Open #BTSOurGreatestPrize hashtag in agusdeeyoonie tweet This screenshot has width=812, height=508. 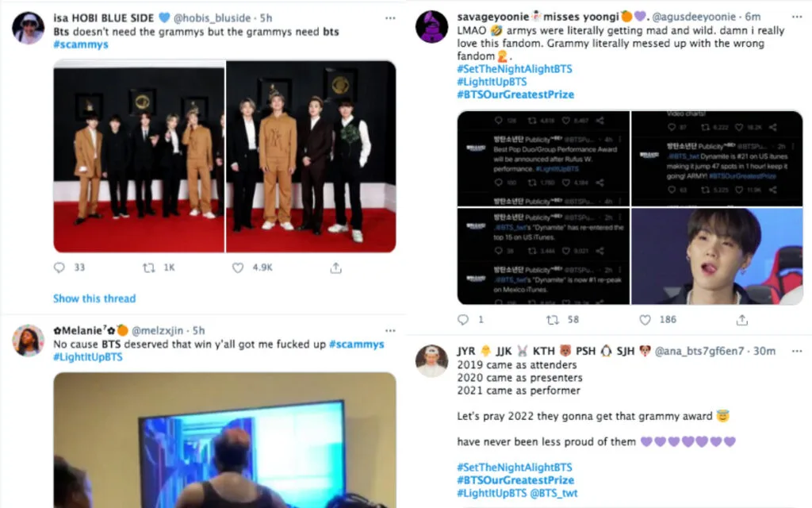pyautogui.click(x=515, y=94)
